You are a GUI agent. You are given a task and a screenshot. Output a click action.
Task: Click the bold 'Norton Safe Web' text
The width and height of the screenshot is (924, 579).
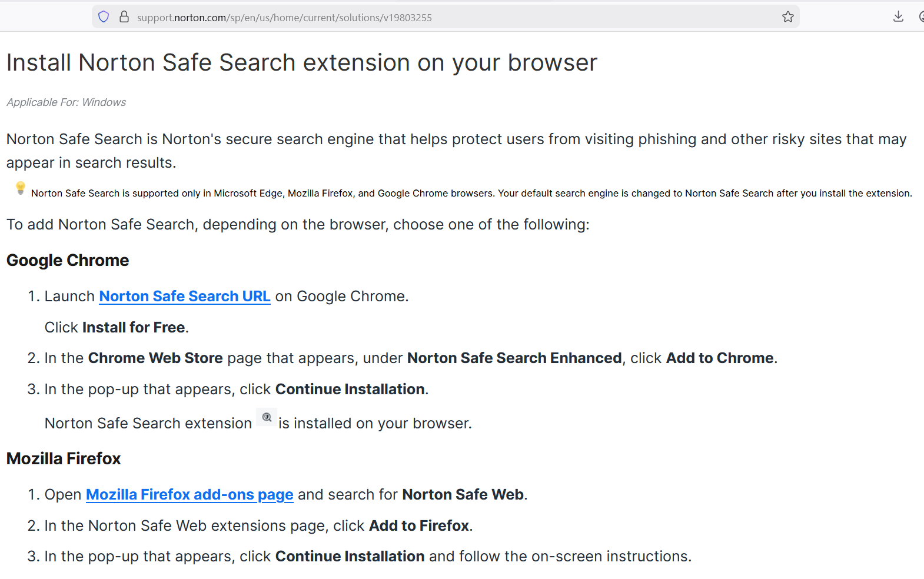(x=463, y=494)
